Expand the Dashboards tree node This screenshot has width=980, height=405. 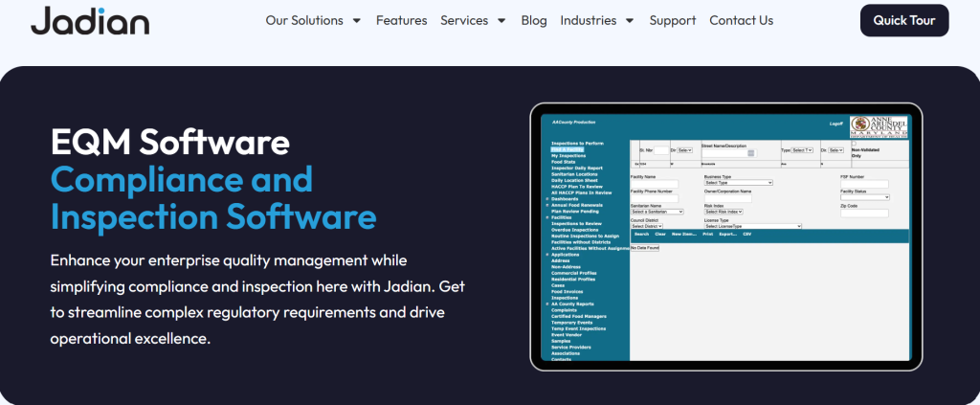(x=547, y=199)
